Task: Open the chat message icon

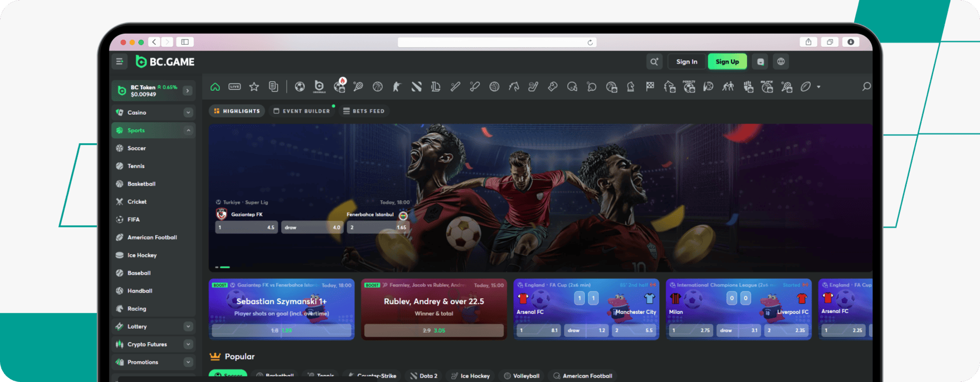Action: [761, 61]
